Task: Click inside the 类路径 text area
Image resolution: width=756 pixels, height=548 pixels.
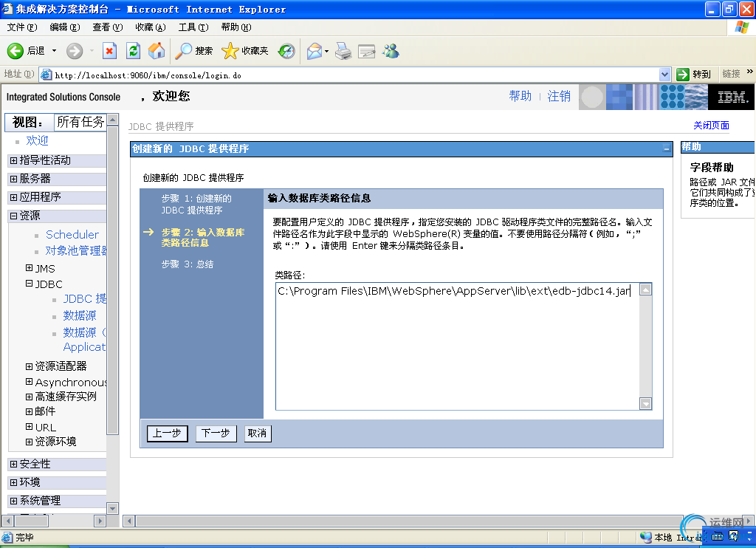Action: 458,346
